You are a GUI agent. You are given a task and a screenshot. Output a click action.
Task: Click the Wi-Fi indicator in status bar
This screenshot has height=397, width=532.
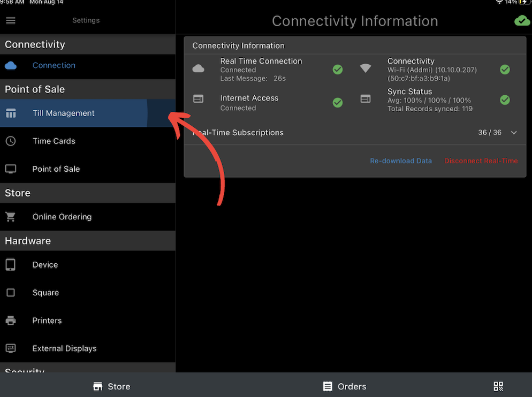[499, 2]
